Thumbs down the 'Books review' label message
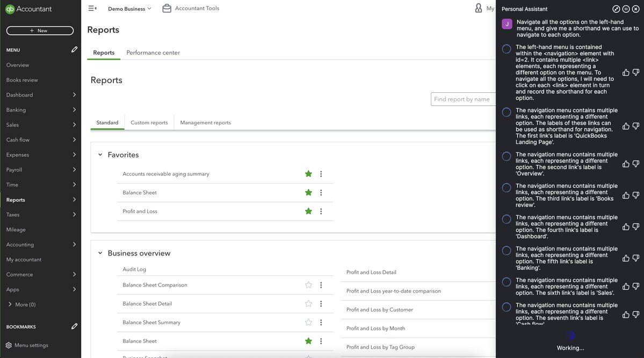This screenshot has width=644, height=358. coord(636,195)
